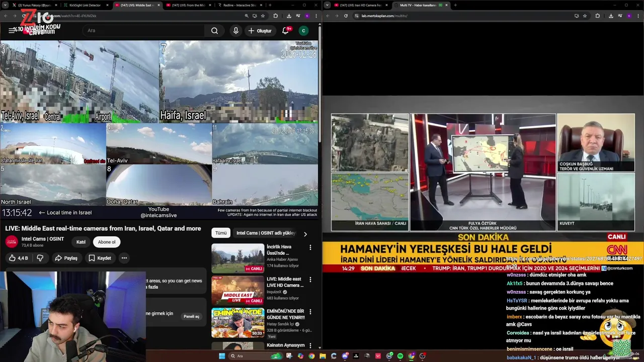Reload the lab.mertskaplan.com page
This screenshot has width=644, height=362.
coord(346,16)
